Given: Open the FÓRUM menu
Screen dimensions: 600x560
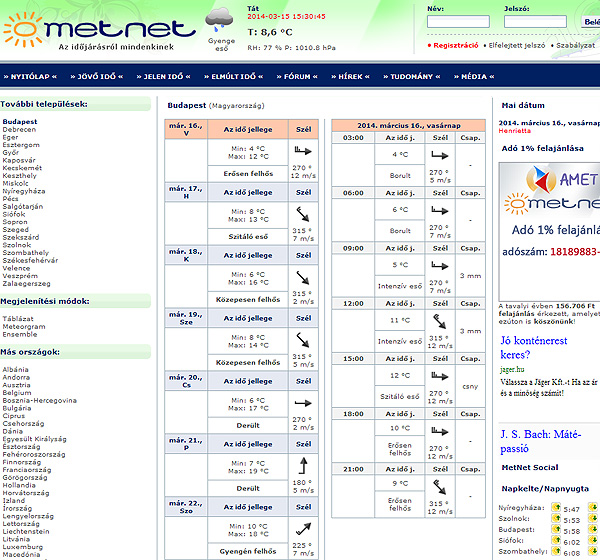Looking at the screenshot, I should [x=297, y=77].
